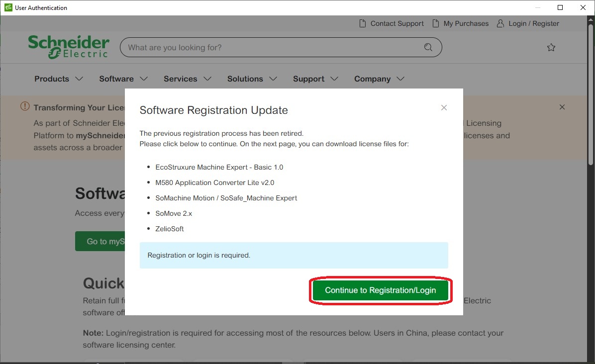Screen dimensions: 595x364
Task: Expand the Services chevron
Action: [x=207, y=79]
